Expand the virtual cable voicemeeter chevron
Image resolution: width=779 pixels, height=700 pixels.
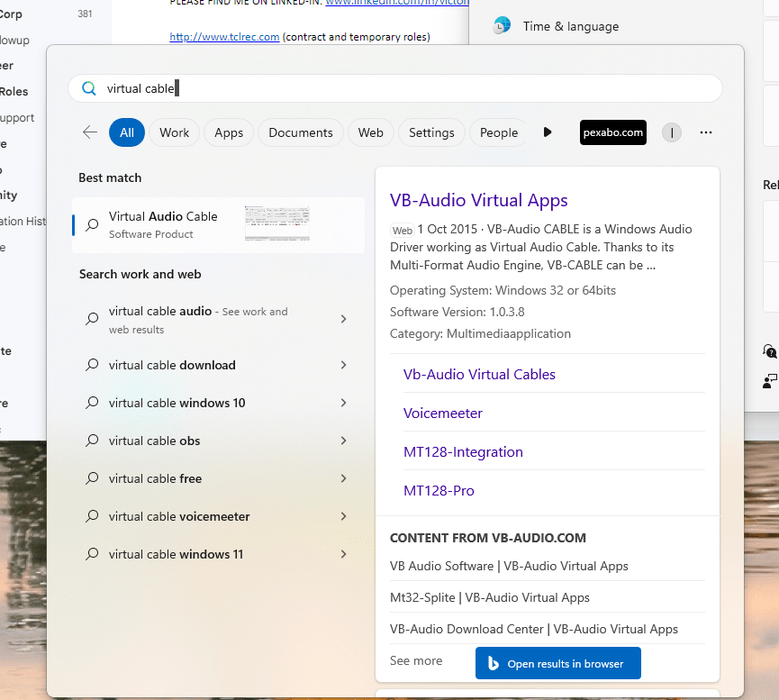343,516
